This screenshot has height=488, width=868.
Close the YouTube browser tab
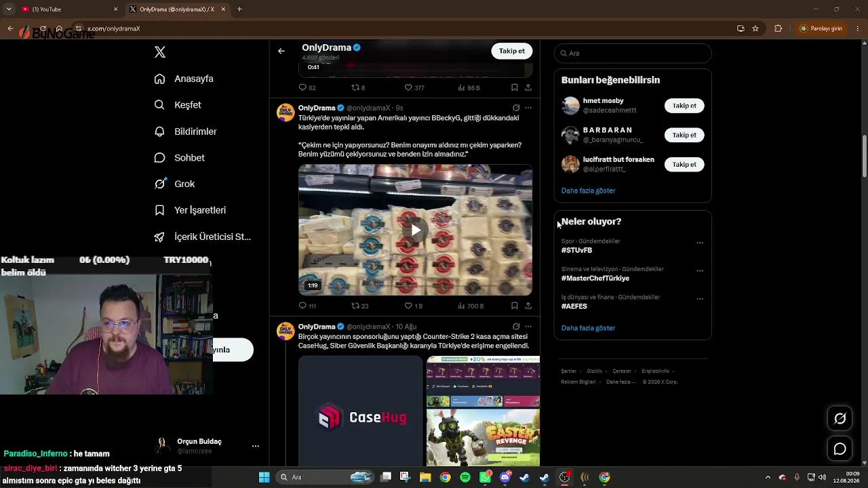coord(115,9)
